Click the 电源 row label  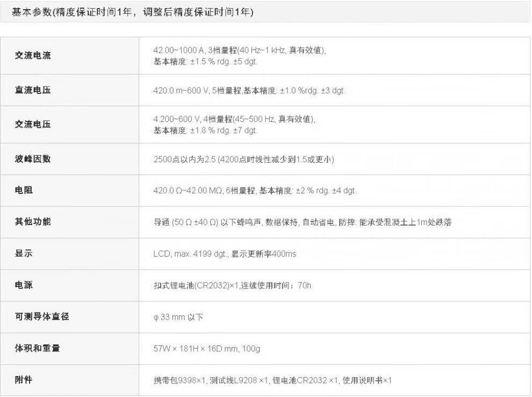pos(24,285)
